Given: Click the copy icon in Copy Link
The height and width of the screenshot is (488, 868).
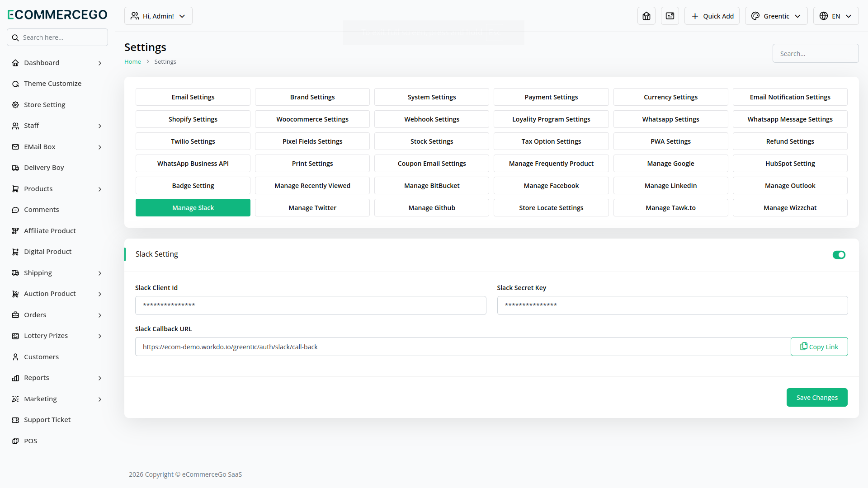Looking at the screenshot, I should (803, 346).
